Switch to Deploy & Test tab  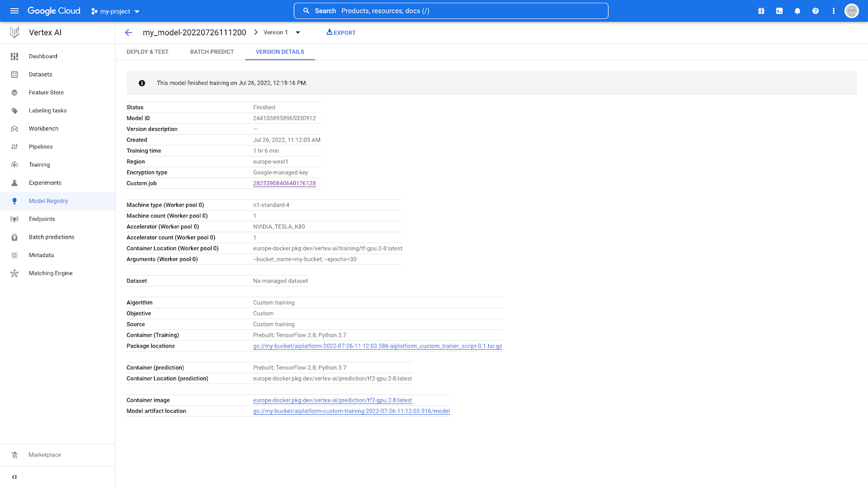click(x=148, y=52)
